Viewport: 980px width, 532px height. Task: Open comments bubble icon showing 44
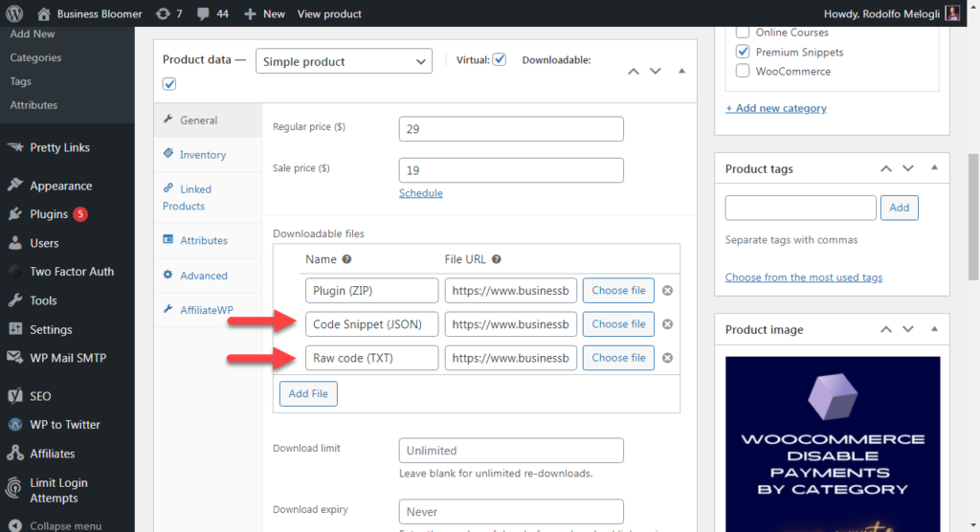tap(203, 13)
